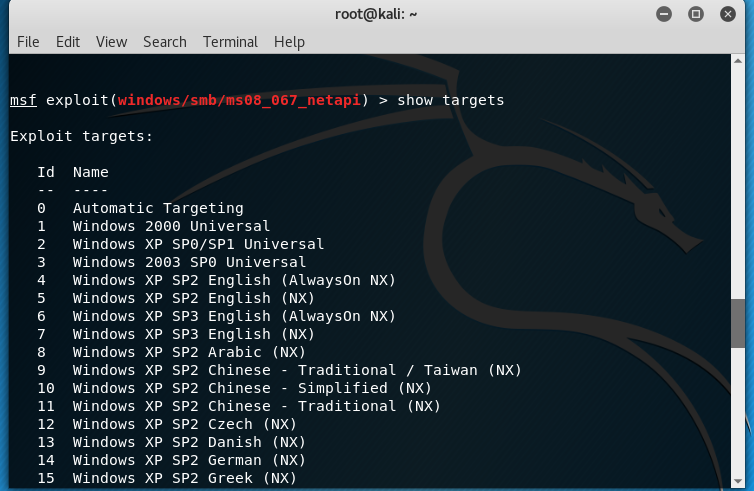754x491 pixels.
Task: Open the Edit menu
Action: point(68,42)
